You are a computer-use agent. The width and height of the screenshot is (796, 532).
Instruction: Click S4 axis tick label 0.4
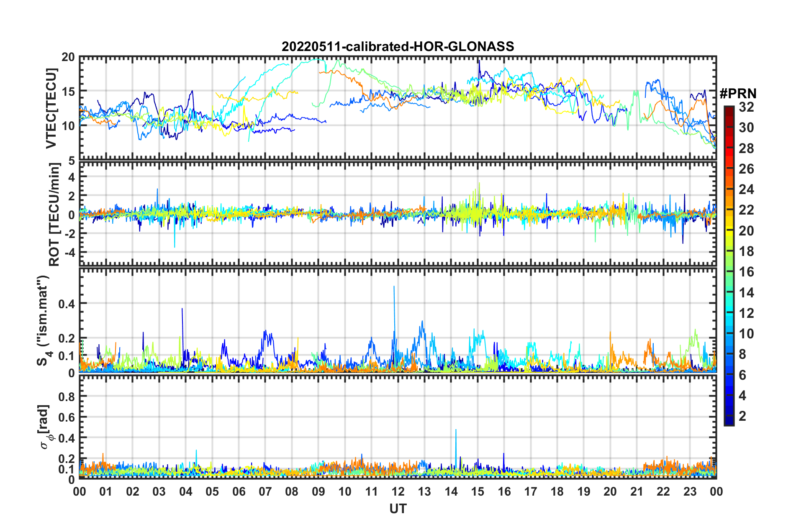tap(67, 304)
